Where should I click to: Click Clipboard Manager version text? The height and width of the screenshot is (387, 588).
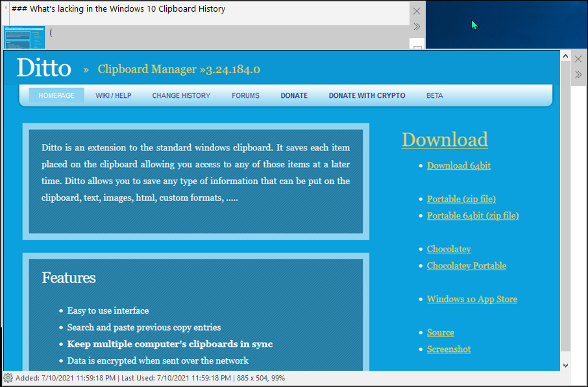(x=179, y=69)
